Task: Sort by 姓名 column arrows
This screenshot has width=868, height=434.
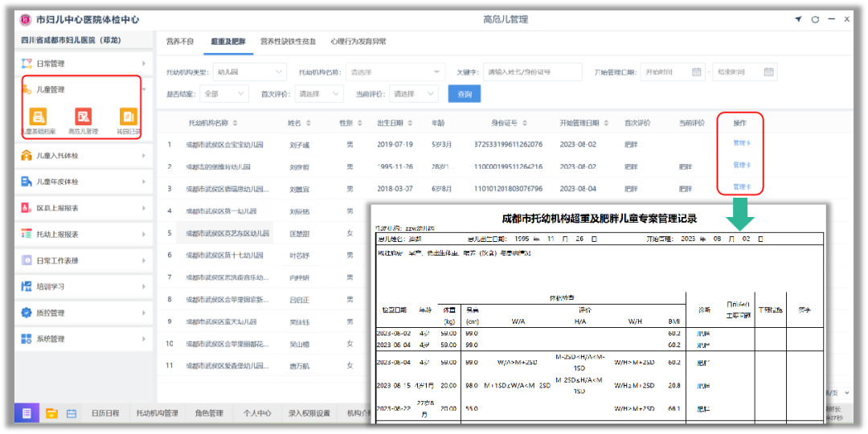Action: 309,123
